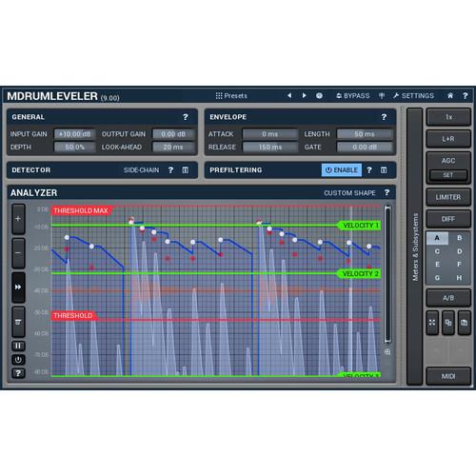Click the analyzer zoom magnifier icon

tap(387, 352)
